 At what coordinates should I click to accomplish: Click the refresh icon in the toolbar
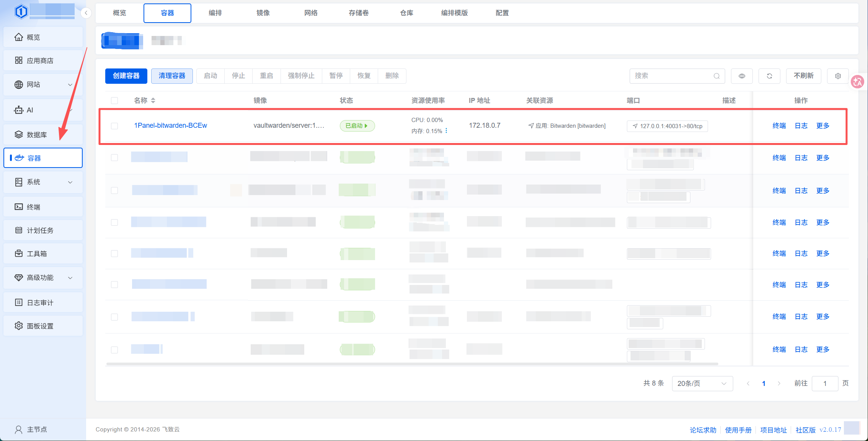click(769, 76)
